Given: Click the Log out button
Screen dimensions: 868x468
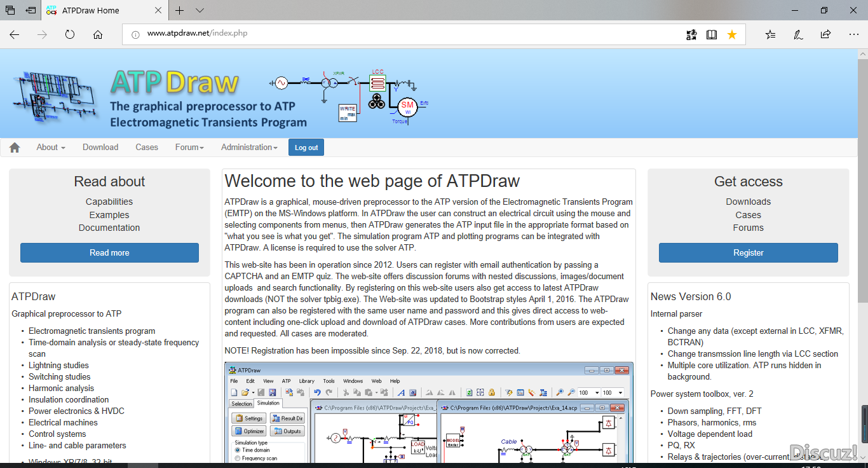Looking at the screenshot, I should click(x=306, y=147).
